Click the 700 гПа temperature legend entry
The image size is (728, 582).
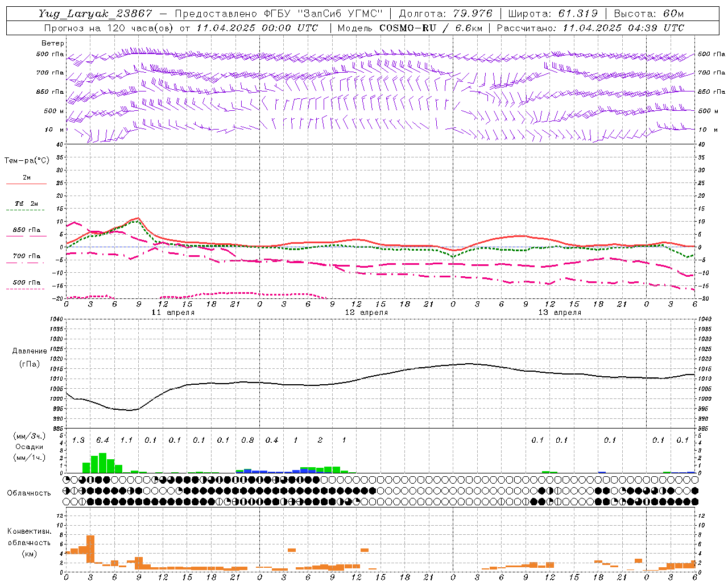point(26,257)
